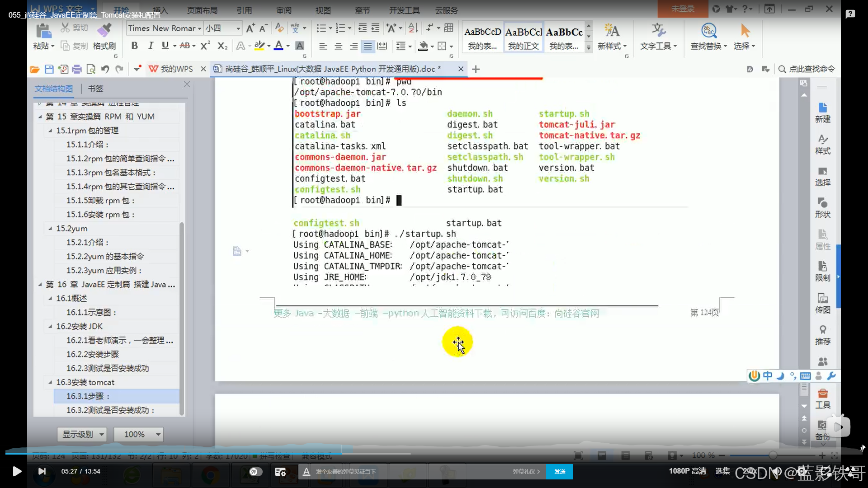Switch to the 书签 panel tab

point(95,89)
